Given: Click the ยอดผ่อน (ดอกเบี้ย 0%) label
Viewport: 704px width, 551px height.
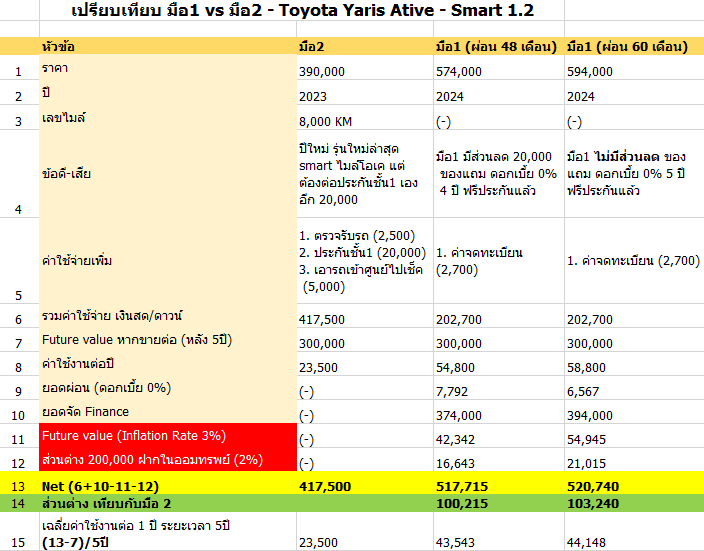Looking at the screenshot, I should pyautogui.click(x=168, y=388).
